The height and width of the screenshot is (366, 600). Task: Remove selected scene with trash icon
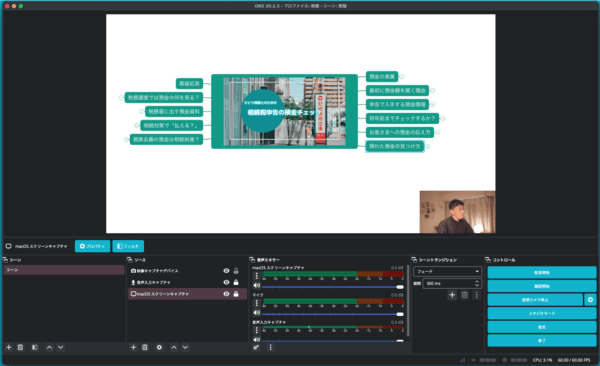[x=21, y=347]
